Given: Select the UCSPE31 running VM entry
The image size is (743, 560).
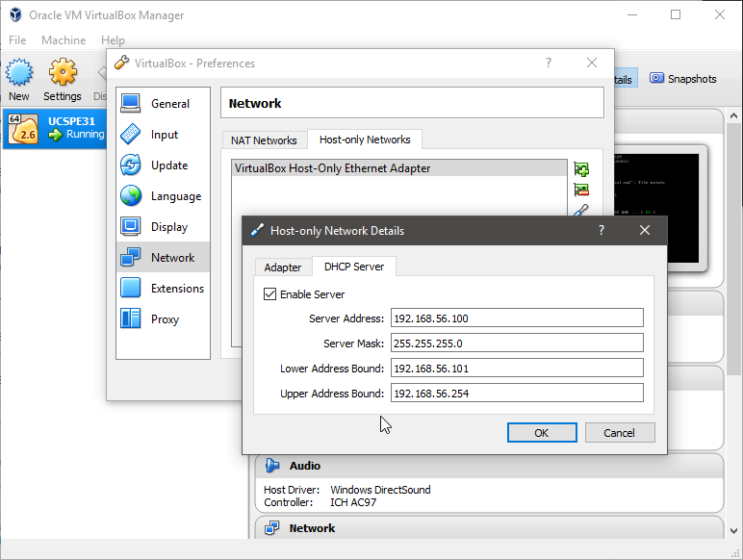Looking at the screenshot, I should coord(55,128).
